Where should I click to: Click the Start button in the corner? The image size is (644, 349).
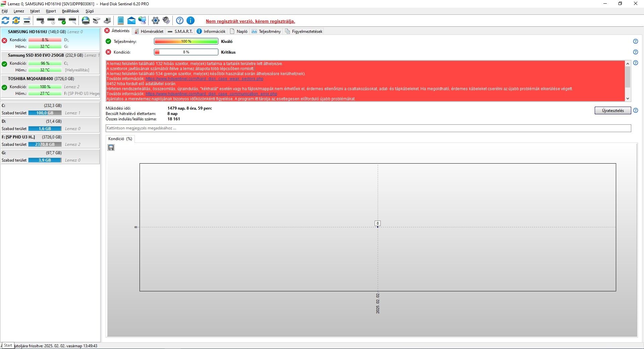[x=8, y=345]
